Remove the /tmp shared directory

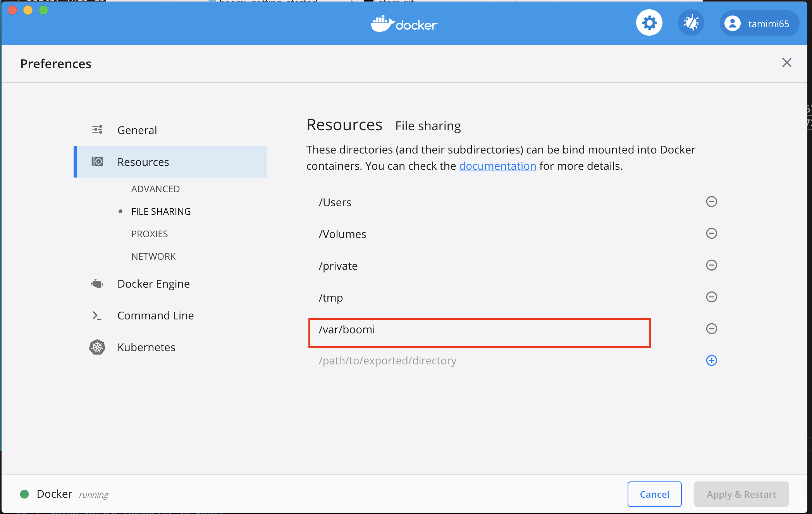coord(711,297)
